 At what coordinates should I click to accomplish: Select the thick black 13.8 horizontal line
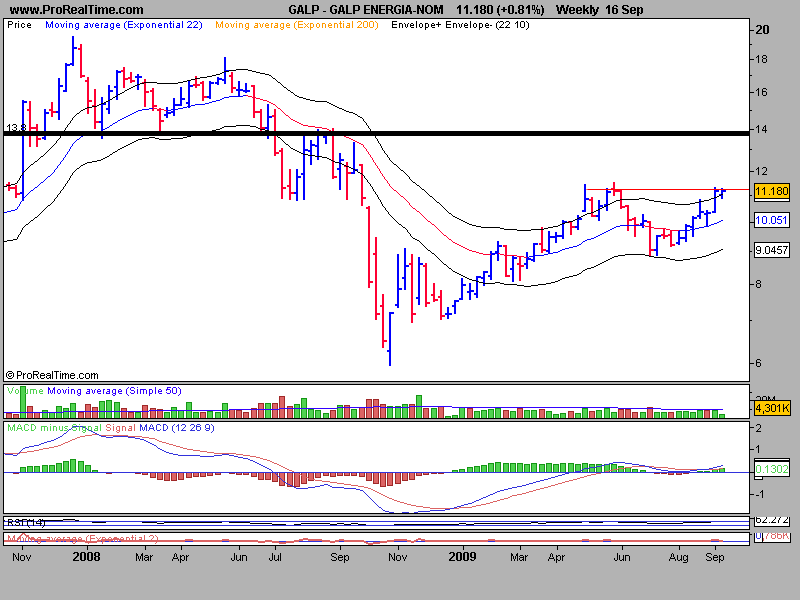(x=377, y=134)
